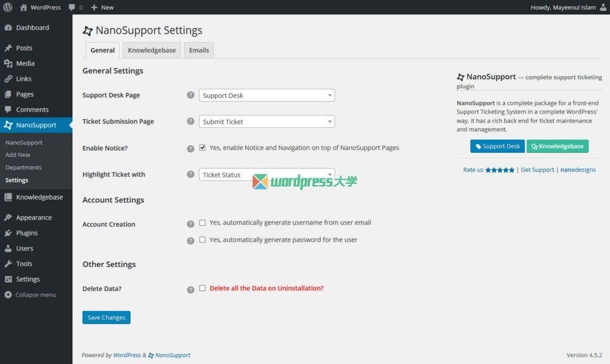Viewport: 610px width, 364px height.
Task: Click the plus icon next to New
Action: [94, 8]
